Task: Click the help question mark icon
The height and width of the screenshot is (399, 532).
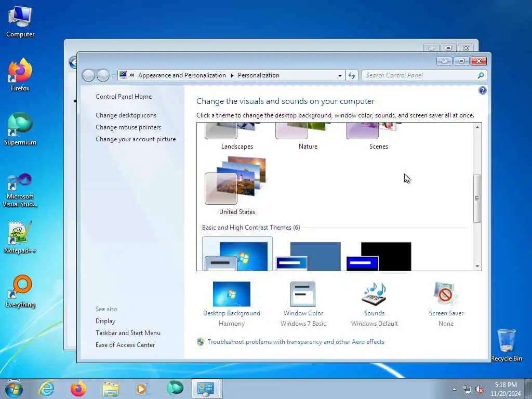Action: point(482,90)
